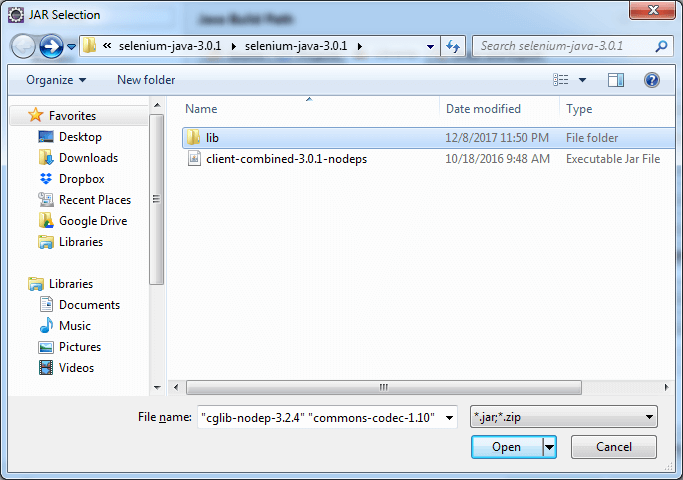Click the folder icon in address bar
The height and width of the screenshot is (480, 683).
(89, 45)
